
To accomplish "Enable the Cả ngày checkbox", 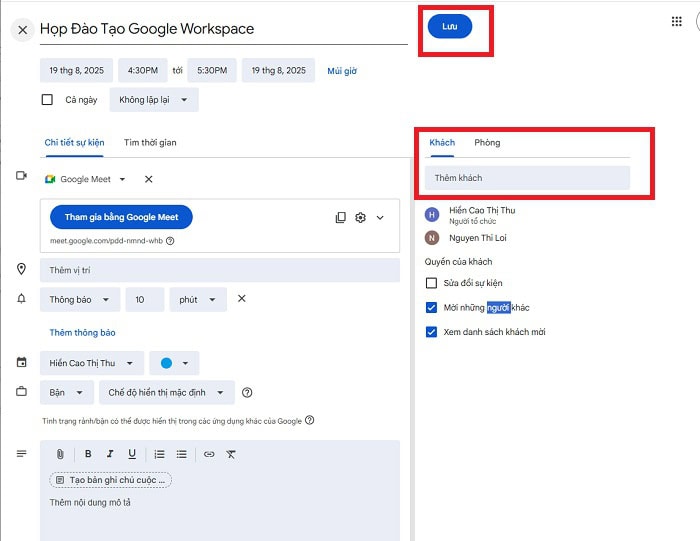I will pos(47,100).
